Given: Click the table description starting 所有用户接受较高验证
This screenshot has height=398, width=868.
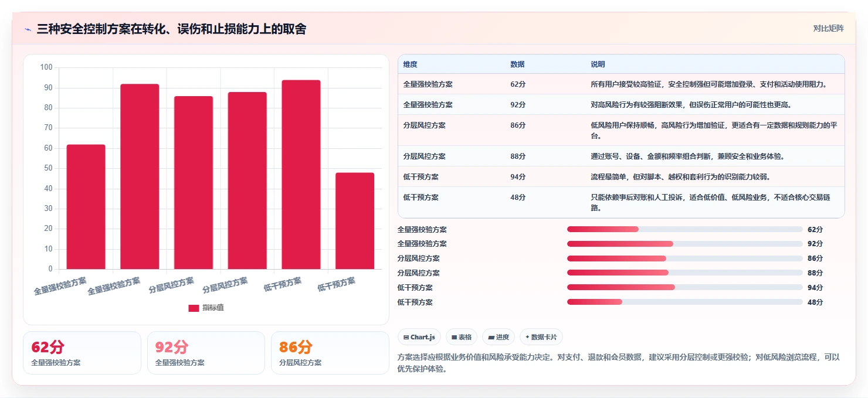Looking at the screenshot, I should click(x=709, y=84).
